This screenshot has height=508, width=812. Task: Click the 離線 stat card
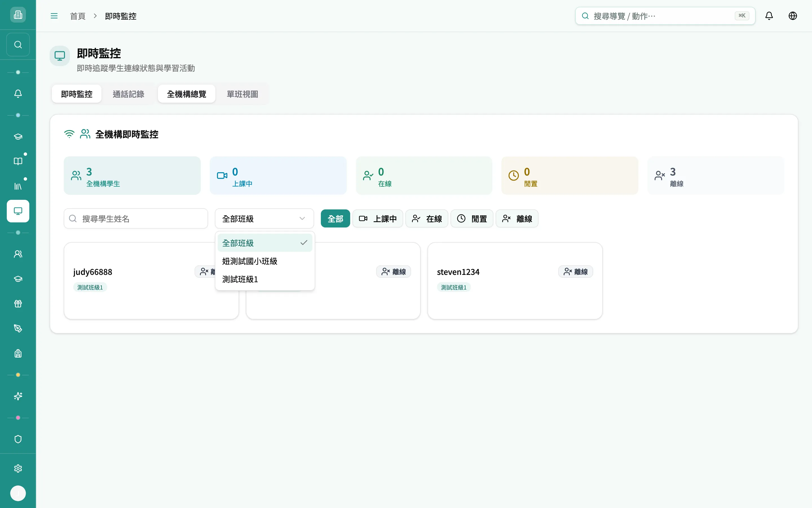tap(716, 175)
